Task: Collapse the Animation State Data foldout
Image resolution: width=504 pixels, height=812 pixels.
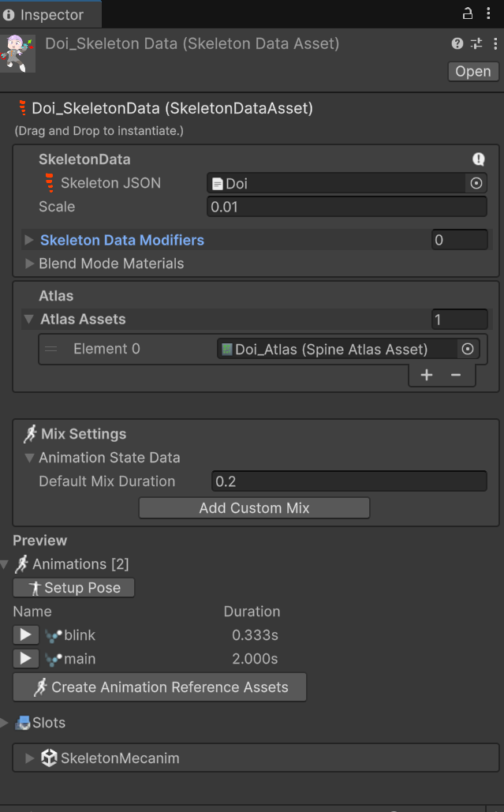Action: click(x=29, y=457)
